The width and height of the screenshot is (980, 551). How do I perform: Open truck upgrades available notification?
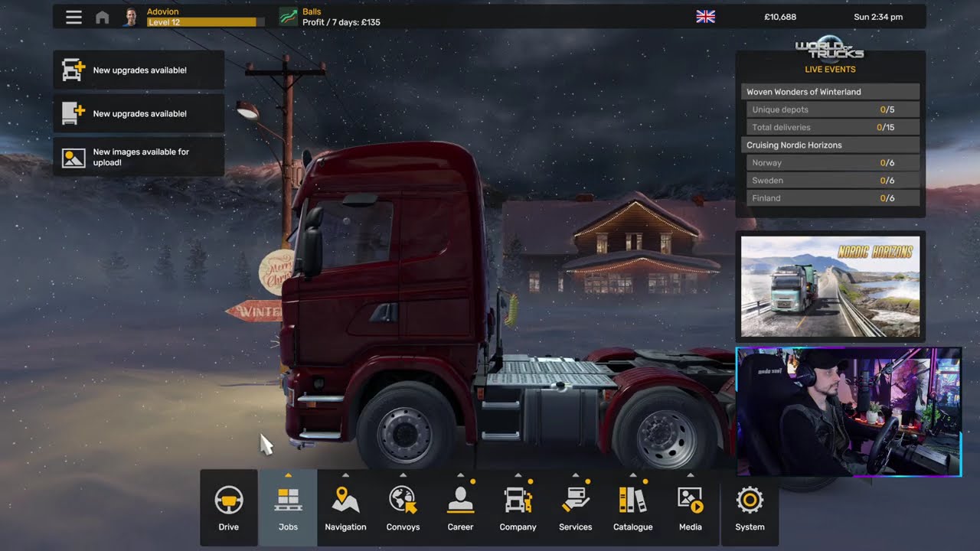pyautogui.click(x=139, y=70)
